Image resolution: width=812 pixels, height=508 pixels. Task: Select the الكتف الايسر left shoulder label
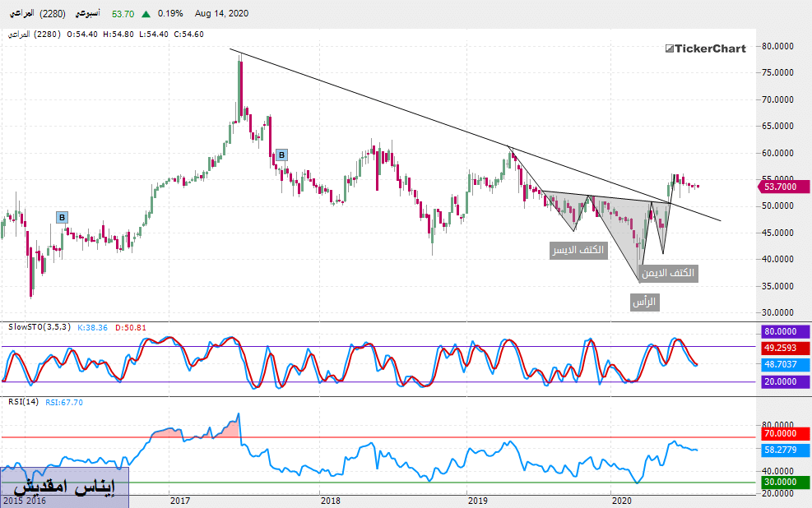(x=578, y=250)
